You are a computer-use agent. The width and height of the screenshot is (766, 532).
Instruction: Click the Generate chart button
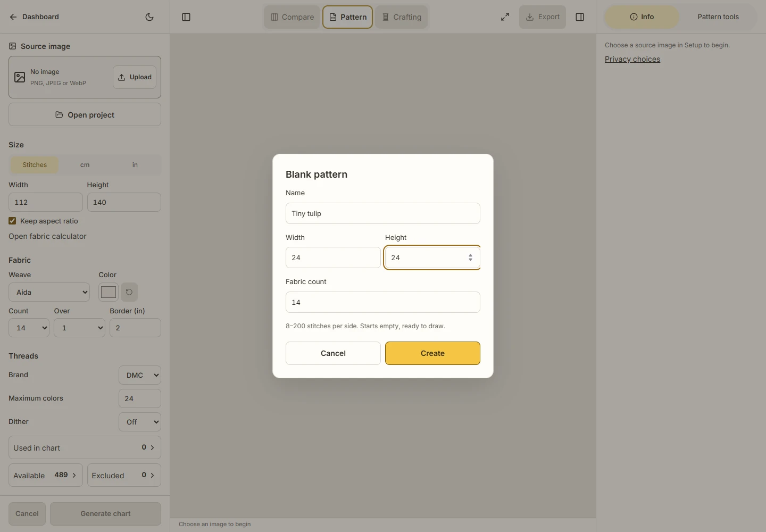(105, 514)
